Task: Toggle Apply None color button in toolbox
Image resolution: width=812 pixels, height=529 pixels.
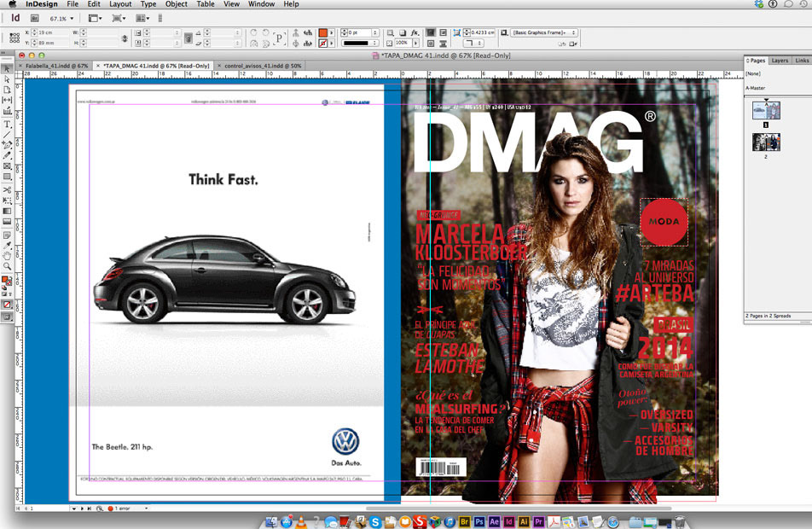Action: pos(8,305)
